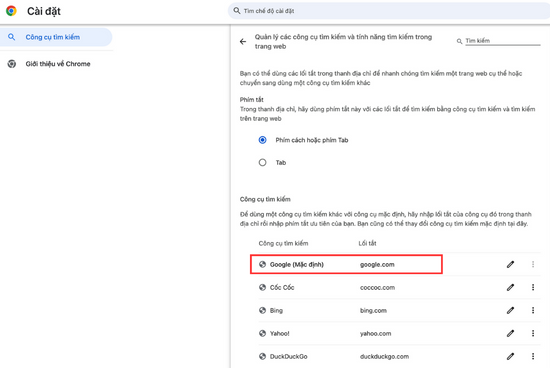The image size is (550, 368).
Task: Click the duckduckgo.com shortcut text
Action: coord(384,356)
